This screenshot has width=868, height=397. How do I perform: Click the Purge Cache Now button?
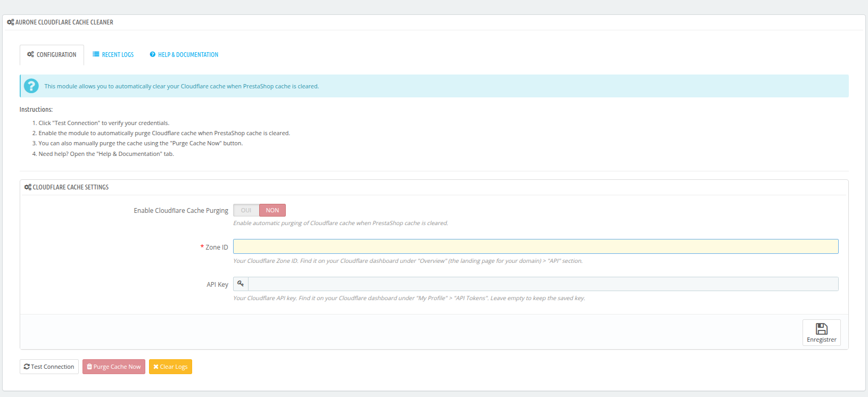click(114, 367)
